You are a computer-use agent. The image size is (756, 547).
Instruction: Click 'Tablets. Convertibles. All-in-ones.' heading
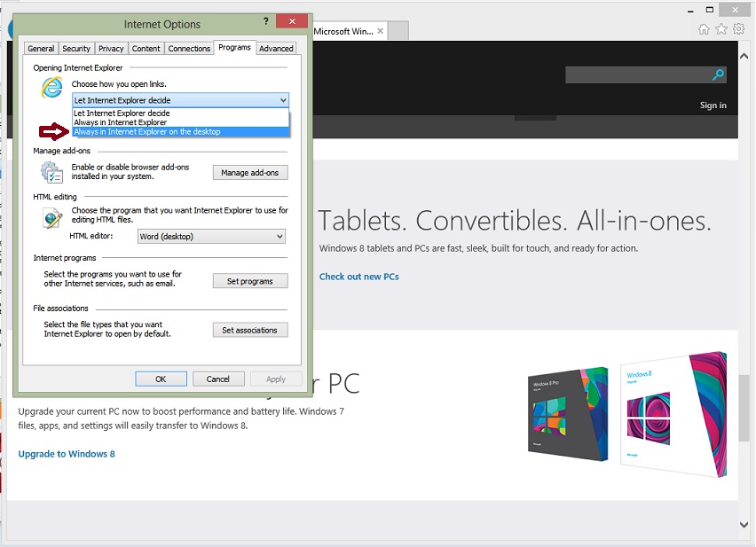(x=515, y=221)
